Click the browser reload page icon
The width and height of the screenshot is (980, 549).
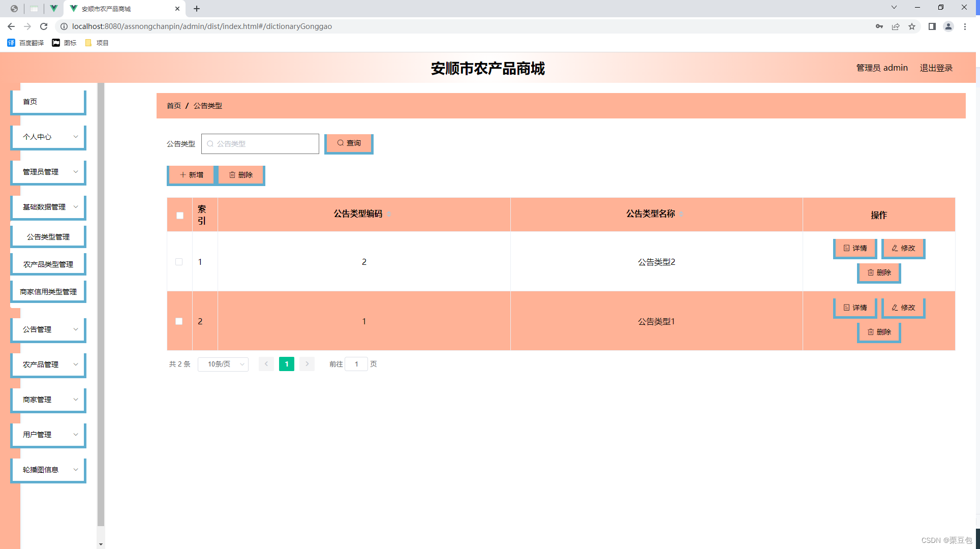(x=44, y=26)
